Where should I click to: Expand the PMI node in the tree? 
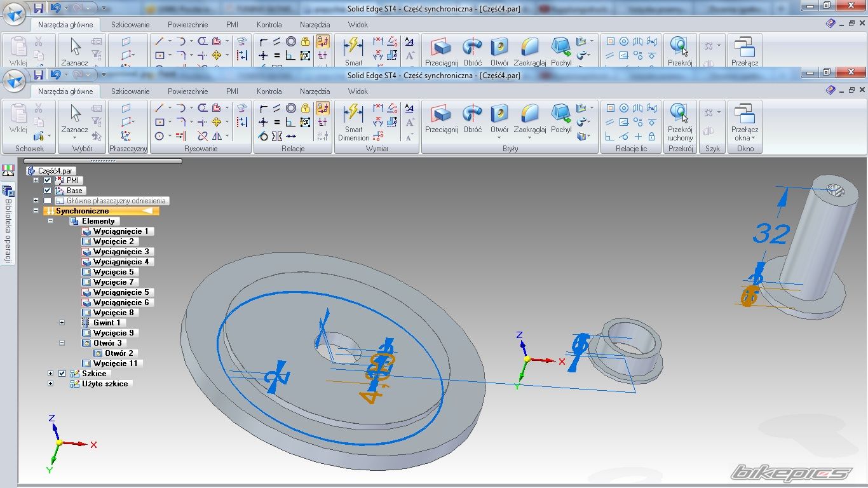36,180
